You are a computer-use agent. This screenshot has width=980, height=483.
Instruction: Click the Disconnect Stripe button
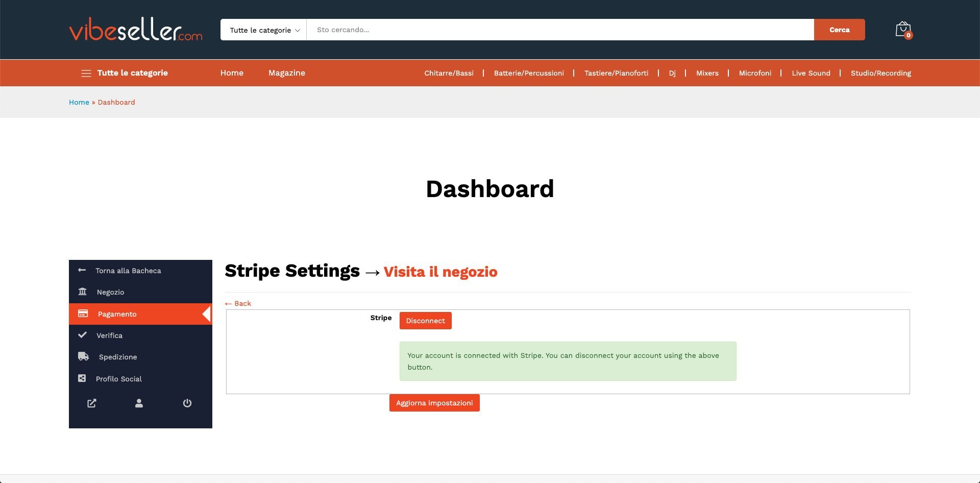click(426, 321)
